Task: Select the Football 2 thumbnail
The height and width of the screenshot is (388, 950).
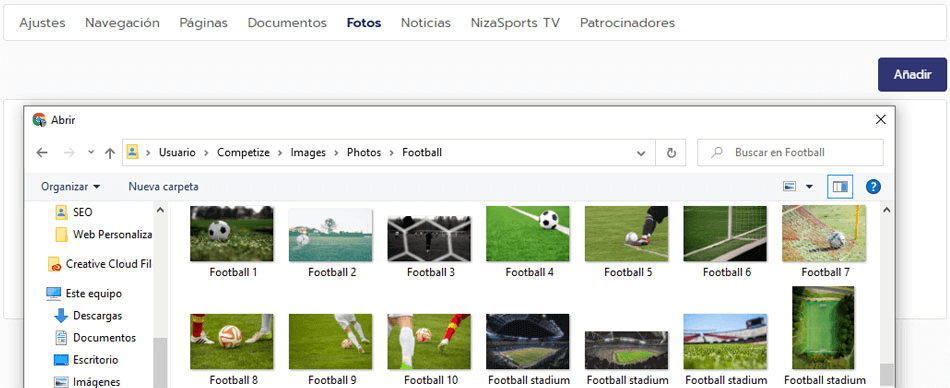Action: [331, 235]
